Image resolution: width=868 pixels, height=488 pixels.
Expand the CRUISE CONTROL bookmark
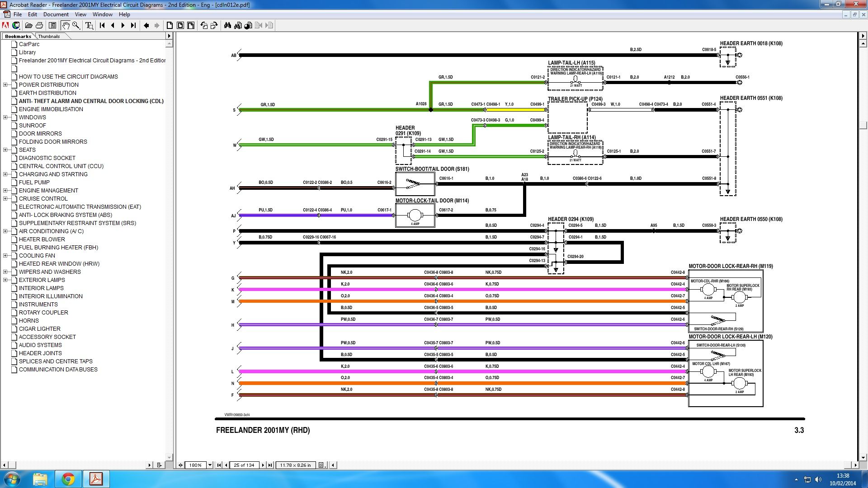[5, 199]
